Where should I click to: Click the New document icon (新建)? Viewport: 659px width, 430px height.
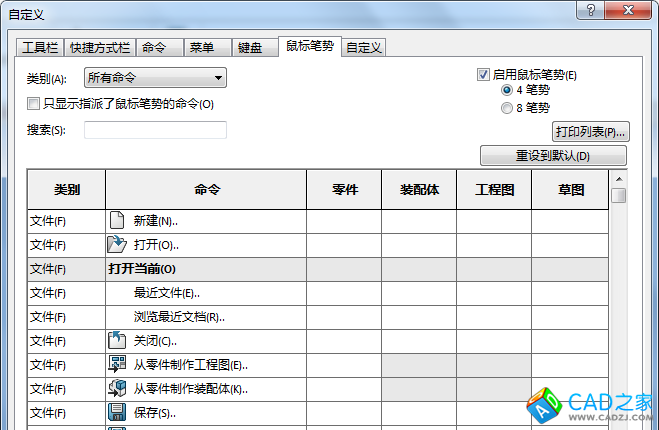pos(118,220)
